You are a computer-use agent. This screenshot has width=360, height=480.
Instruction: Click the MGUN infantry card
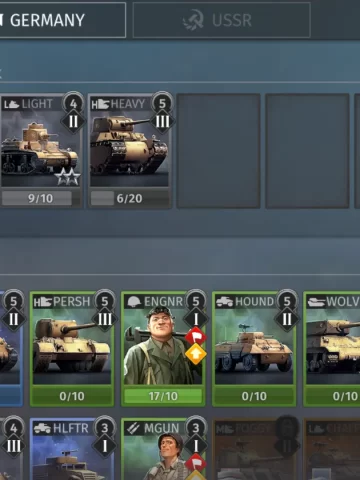coord(163,449)
